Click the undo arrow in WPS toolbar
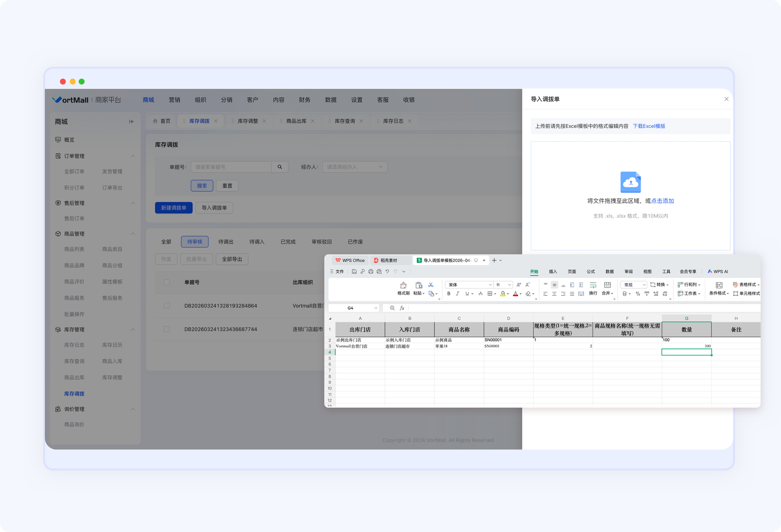781x532 pixels. pyautogui.click(x=387, y=272)
